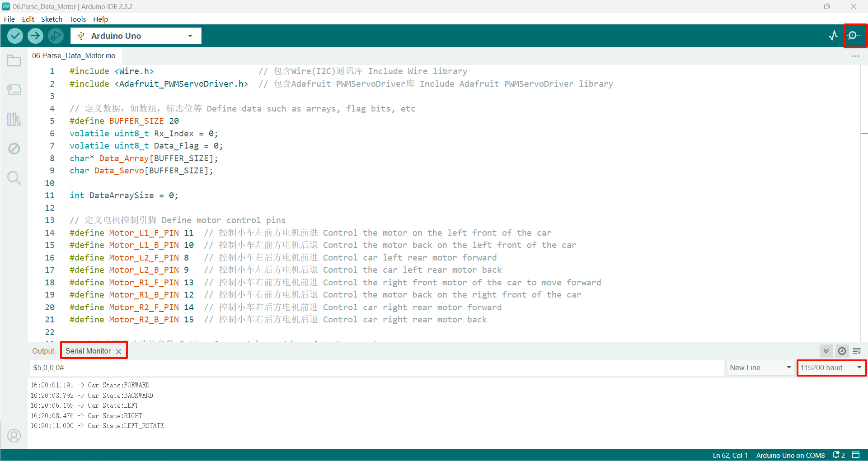This screenshot has width=868, height=461.
Task: Click the Motor_R1_F_PIN 13 define
Action: 131,282
